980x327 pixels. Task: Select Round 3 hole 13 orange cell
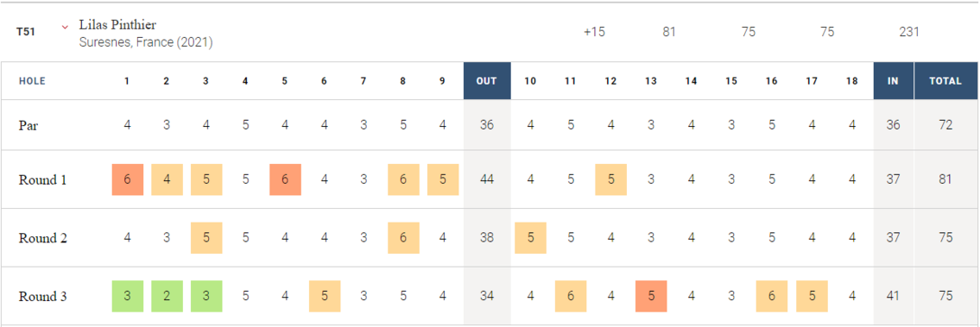(x=651, y=297)
